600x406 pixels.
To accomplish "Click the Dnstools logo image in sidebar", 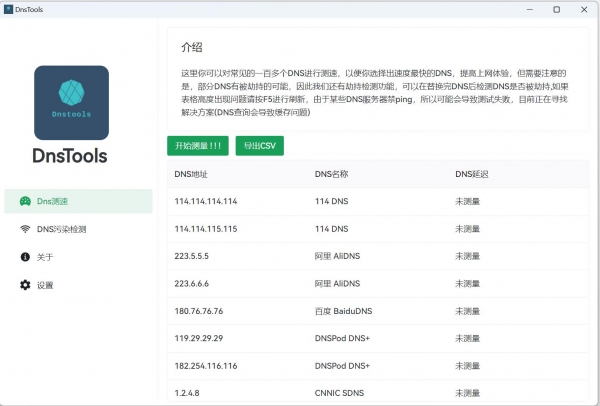I will pos(72,103).
